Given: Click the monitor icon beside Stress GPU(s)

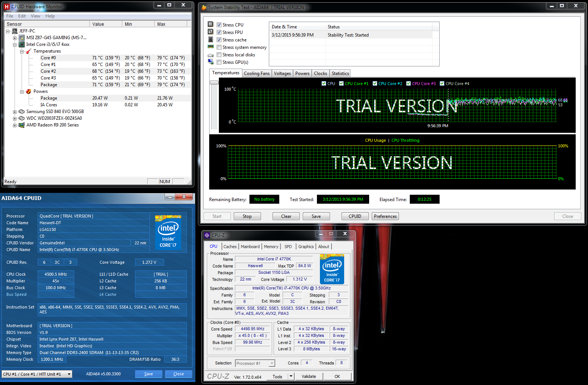Looking at the screenshot, I should [x=211, y=62].
